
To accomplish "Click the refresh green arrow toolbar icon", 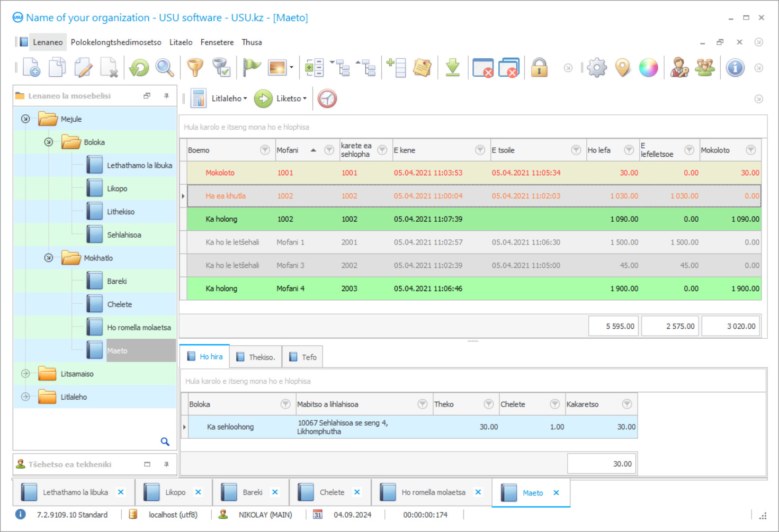I will point(139,68).
